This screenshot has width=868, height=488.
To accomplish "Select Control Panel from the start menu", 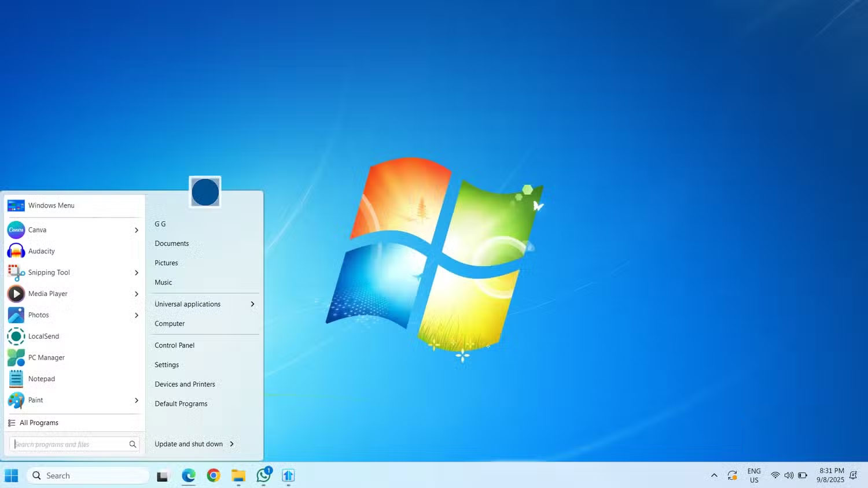I will (x=174, y=345).
